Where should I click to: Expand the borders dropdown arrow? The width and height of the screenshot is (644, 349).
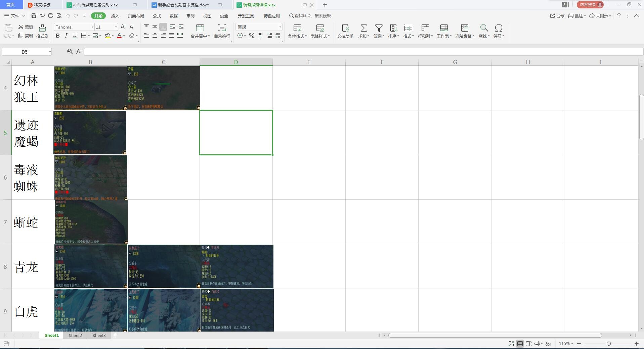pos(88,36)
